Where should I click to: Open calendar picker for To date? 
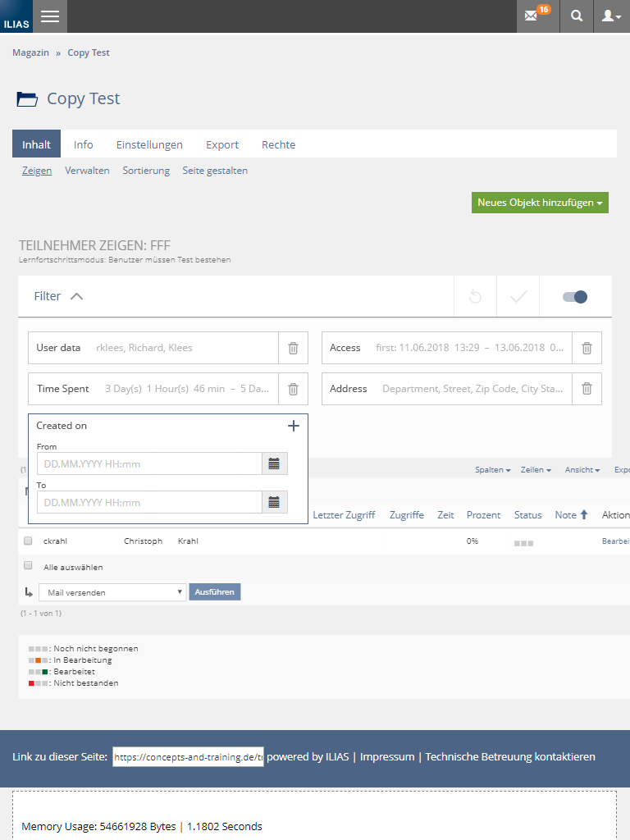click(x=274, y=502)
